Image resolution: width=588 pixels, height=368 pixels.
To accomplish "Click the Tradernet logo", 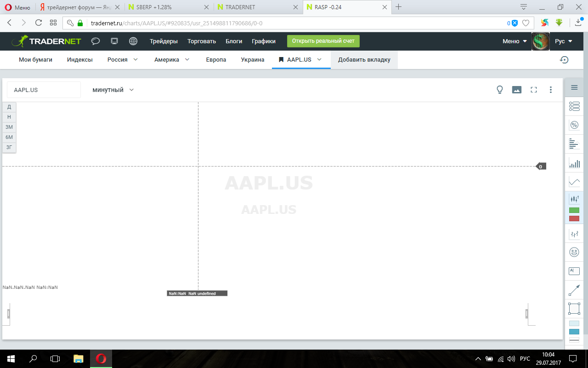I will coord(46,41).
